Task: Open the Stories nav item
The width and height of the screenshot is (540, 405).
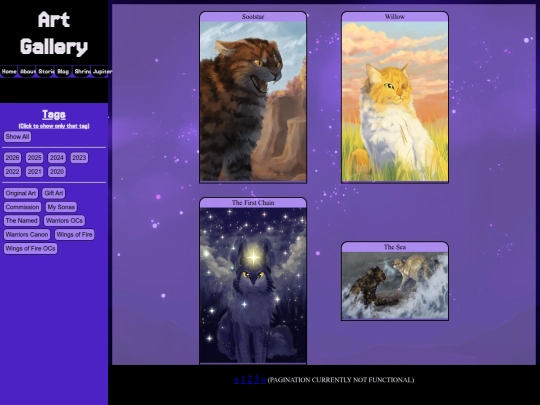Action: coord(45,72)
